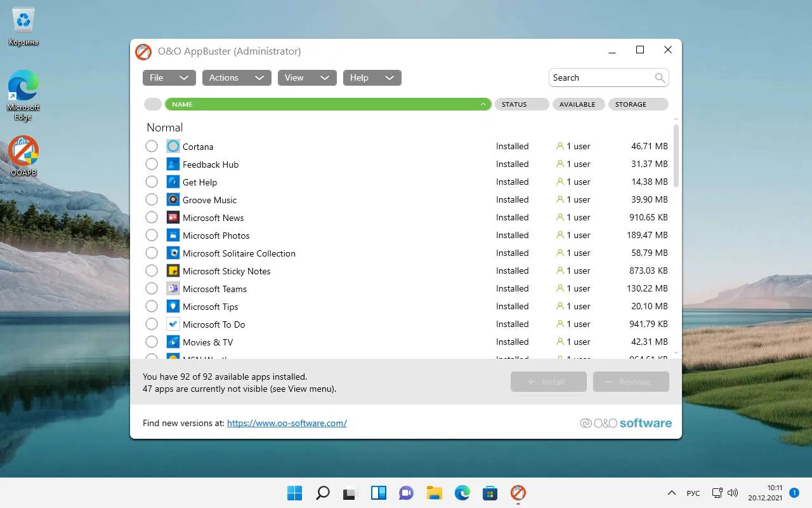Click the Movies & TV app icon
Viewport: 812px width, 508px height.
point(173,342)
